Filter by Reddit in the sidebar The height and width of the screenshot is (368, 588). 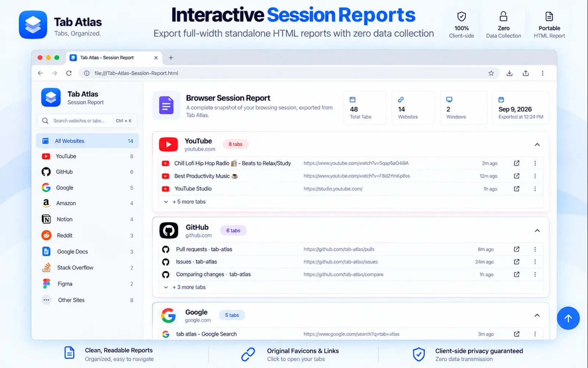pyautogui.click(x=87, y=236)
